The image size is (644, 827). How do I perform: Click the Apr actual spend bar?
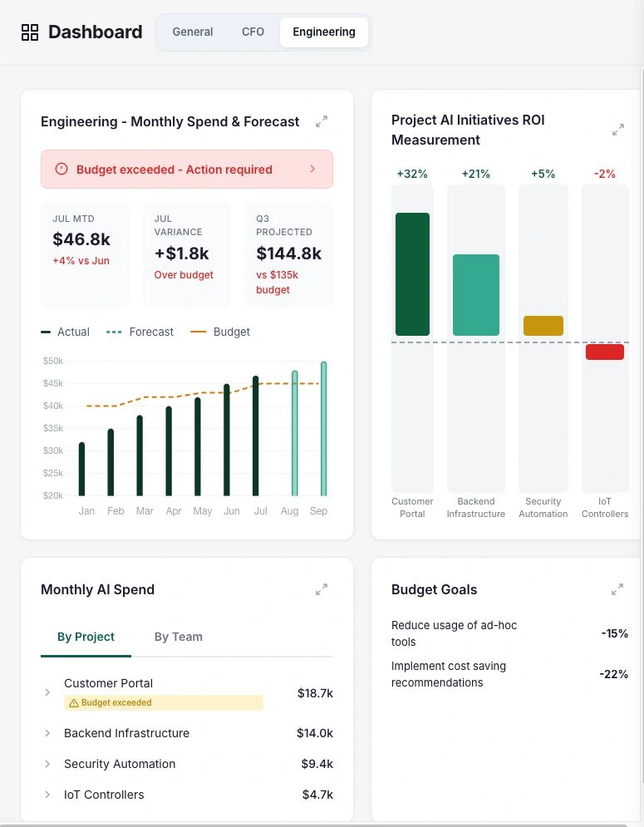click(169, 451)
